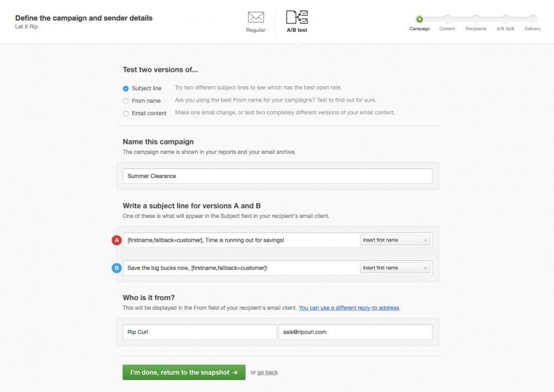
Task: Click the Rip Curl sender name field
Action: [x=199, y=332]
